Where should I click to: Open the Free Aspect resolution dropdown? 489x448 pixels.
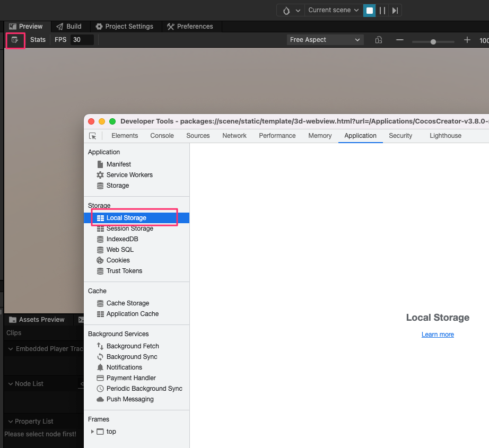tap(325, 40)
